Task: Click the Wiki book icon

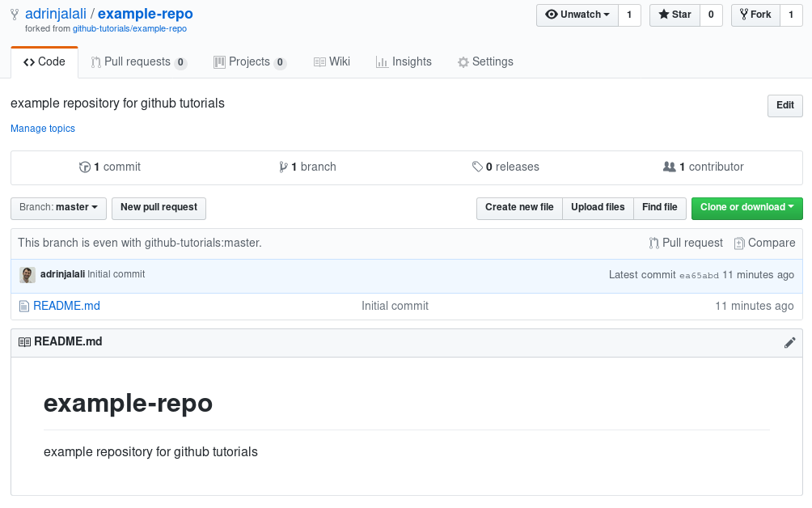Action: pyautogui.click(x=319, y=62)
